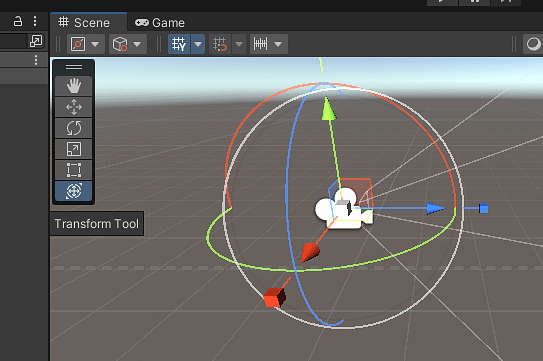Select the Move tool

click(73, 107)
